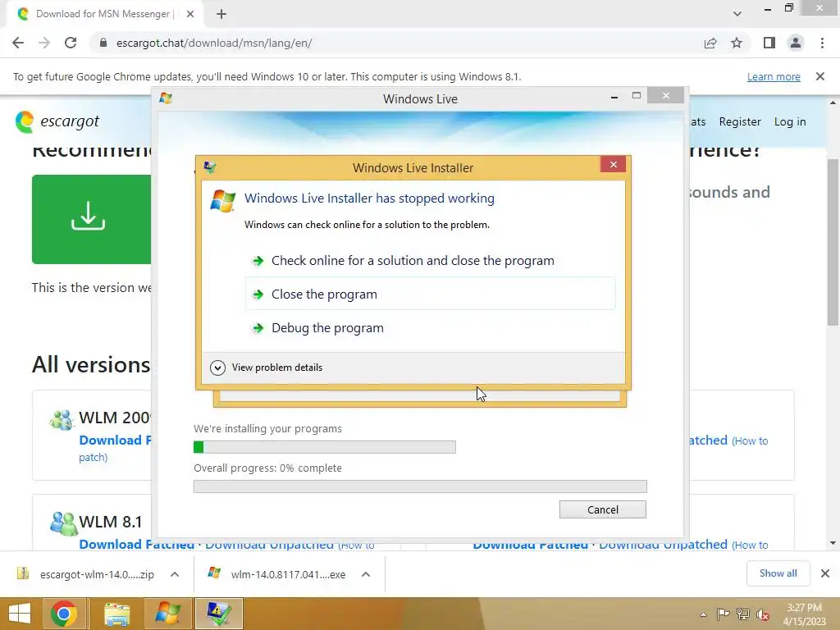Dismiss the Chrome update notification bar
The width and height of the screenshot is (840, 630).
tap(820, 76)
